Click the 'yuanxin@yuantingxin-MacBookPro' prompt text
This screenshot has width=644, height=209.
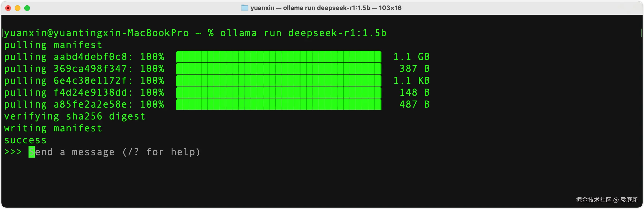click(x=96, y=33)
